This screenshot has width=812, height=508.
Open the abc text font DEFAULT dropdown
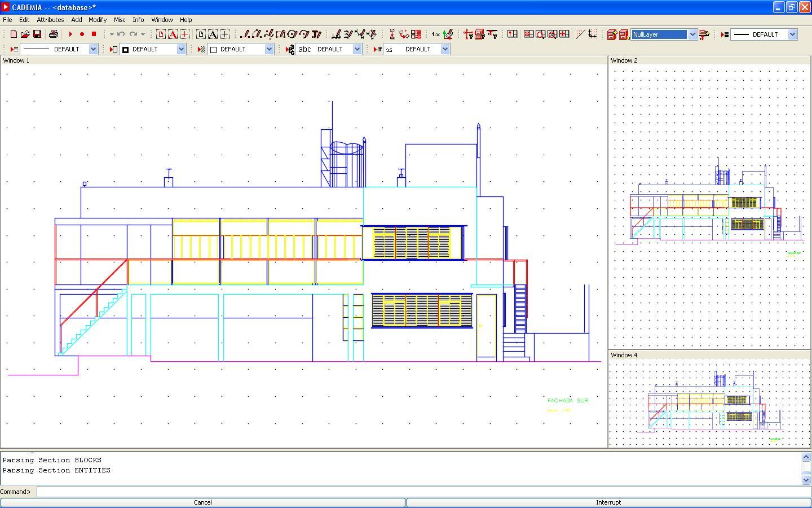pos(358,49)
